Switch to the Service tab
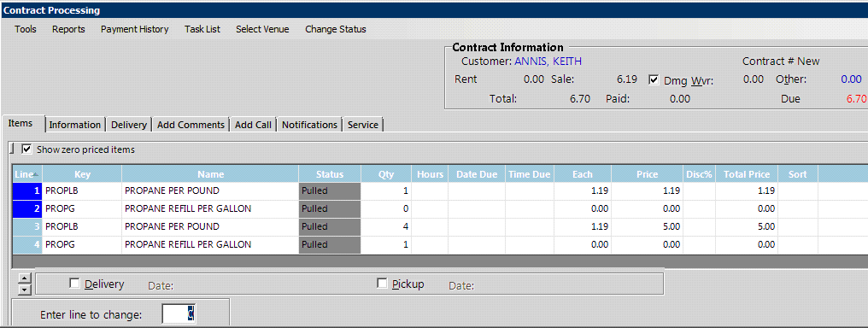This screenshot has height=328, width=868. pos(363,125)
